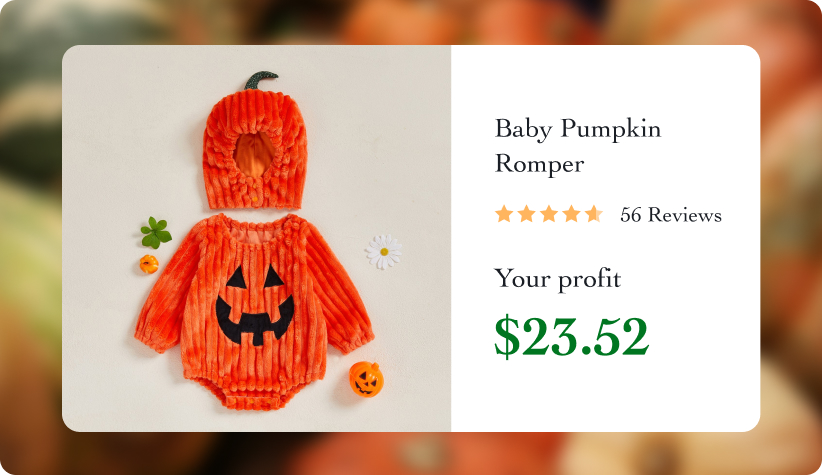The width and height of the screenshot is (822, 475).
Task: Click the tiny orange pumpkin below clover
Action: [x=149, y=264]
